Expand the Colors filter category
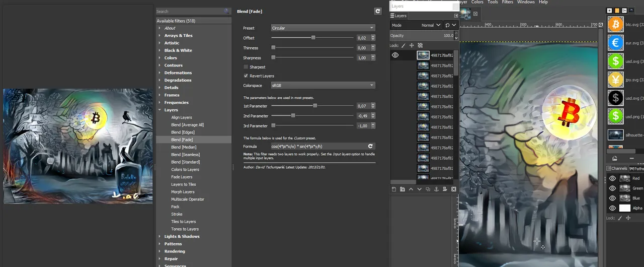 pos(159,57)
